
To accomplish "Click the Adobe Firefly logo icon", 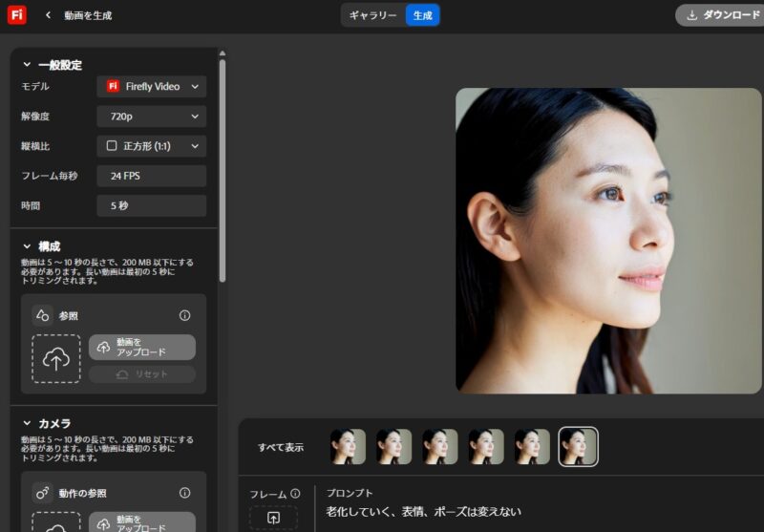I will click(17, 15).
